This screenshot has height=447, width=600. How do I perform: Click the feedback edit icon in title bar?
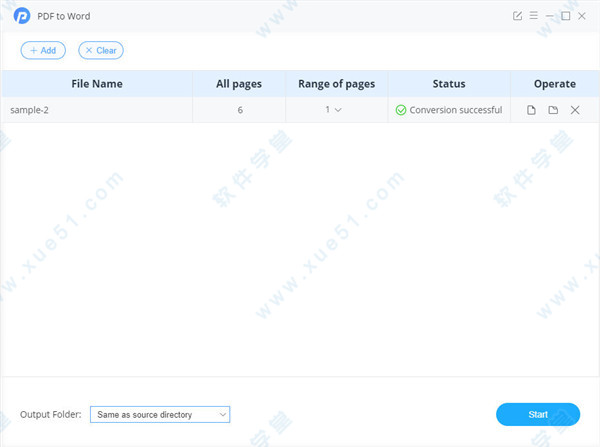517,16
